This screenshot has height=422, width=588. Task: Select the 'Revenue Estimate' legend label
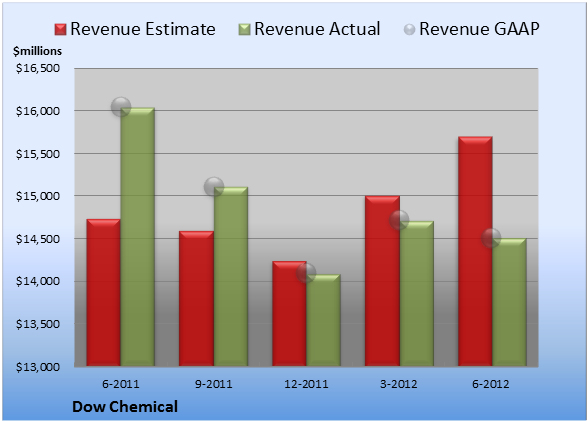(x=143, y=29)
